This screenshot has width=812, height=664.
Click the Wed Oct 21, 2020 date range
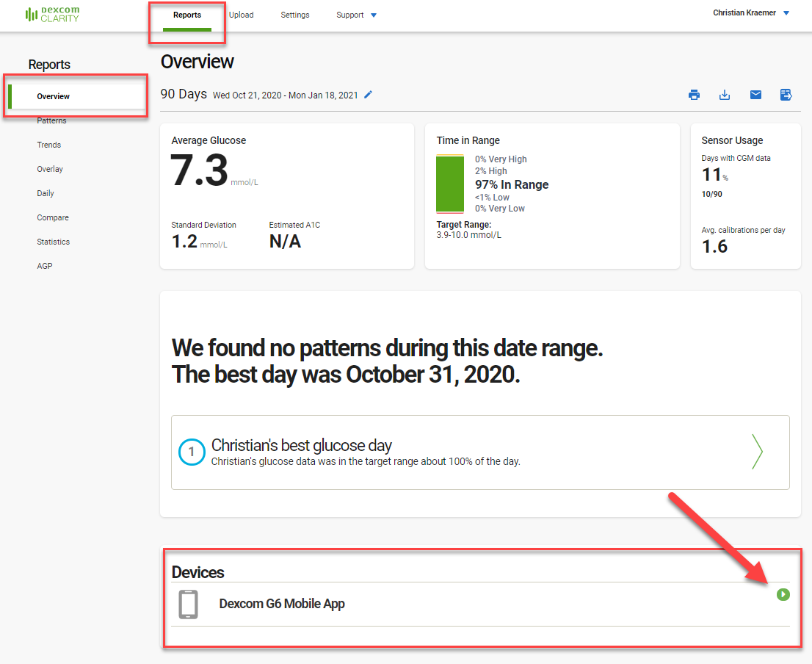tap(286, 95)
